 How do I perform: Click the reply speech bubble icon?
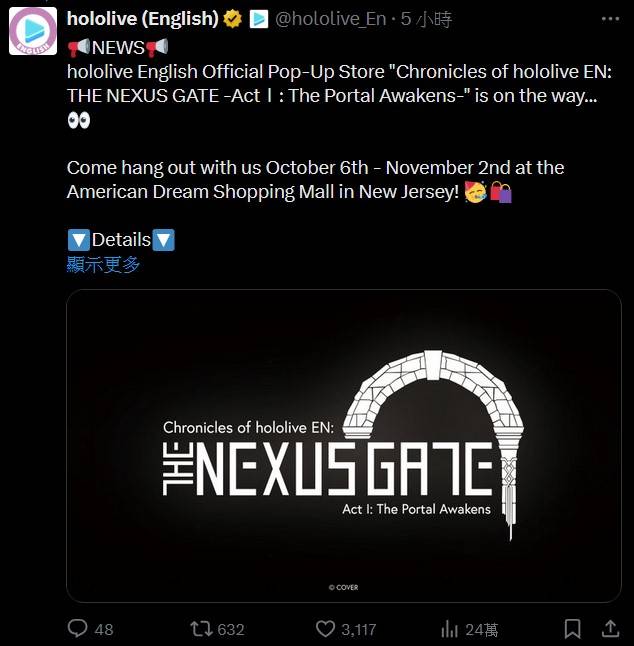point(77,629)
